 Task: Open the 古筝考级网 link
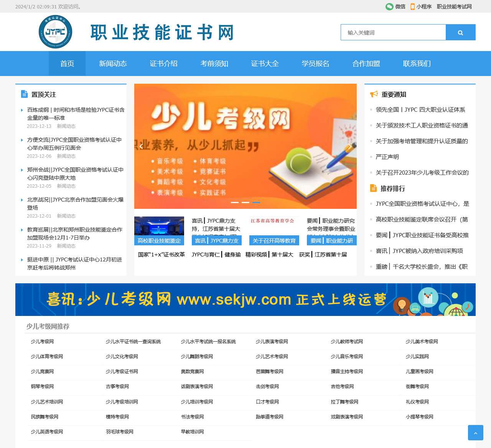point(117,386)
